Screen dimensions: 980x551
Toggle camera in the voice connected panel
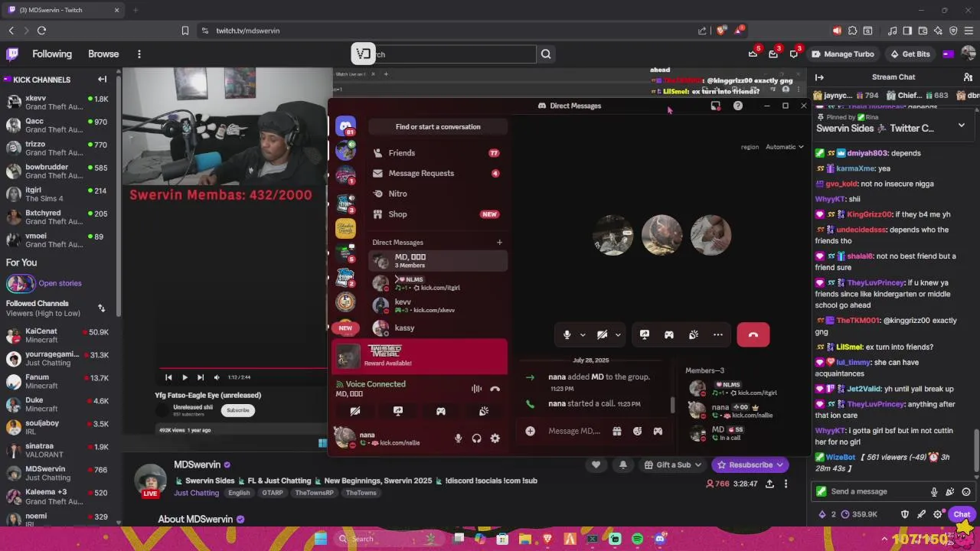[355, 411]
